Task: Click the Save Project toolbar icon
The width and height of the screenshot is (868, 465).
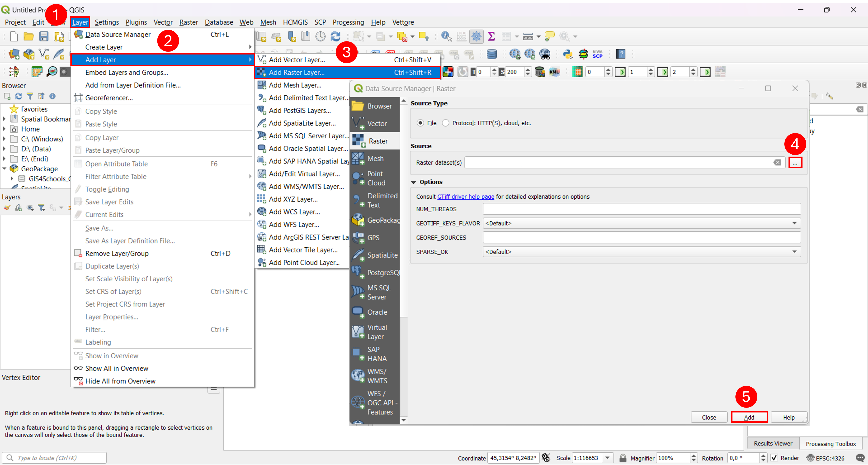Action: (x=44, y=36)
